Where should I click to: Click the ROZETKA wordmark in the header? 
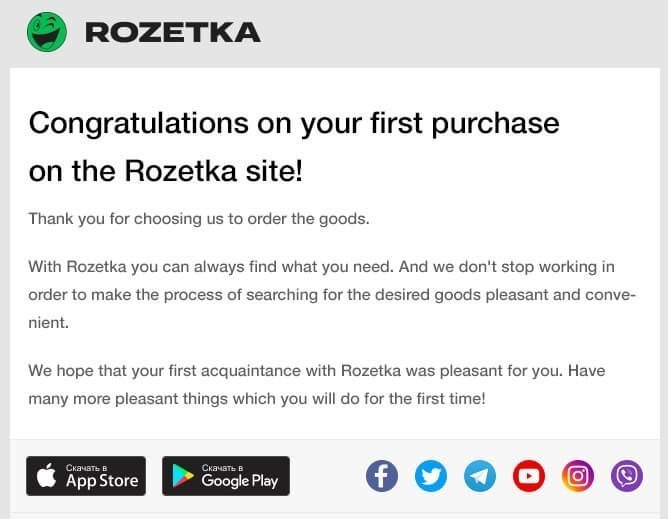pyautogui.click(x=173, y=32)
